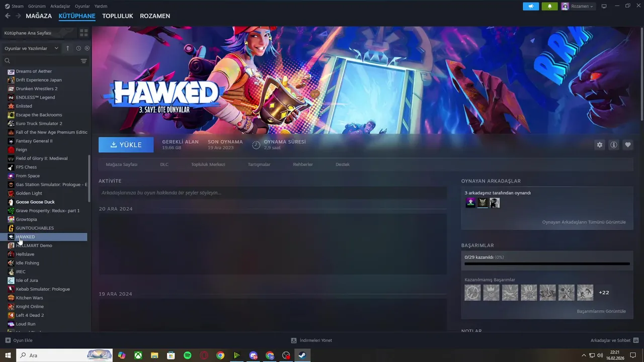The height and width of the screenshot is (362, 644).
Task: Open Mağaza Sayfası link
Action: coord(122,164)
